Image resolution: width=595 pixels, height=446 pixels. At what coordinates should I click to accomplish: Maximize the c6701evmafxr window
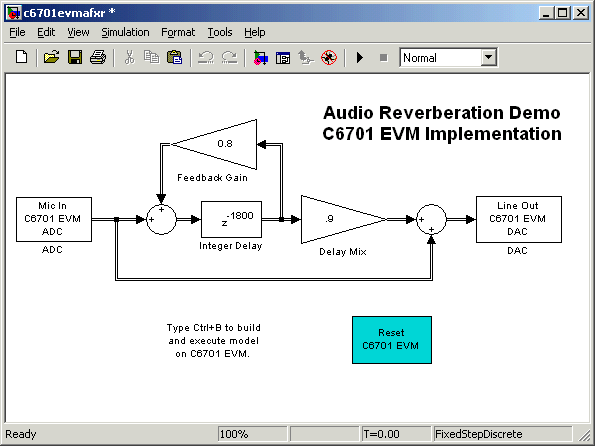[x=563, y=13]
